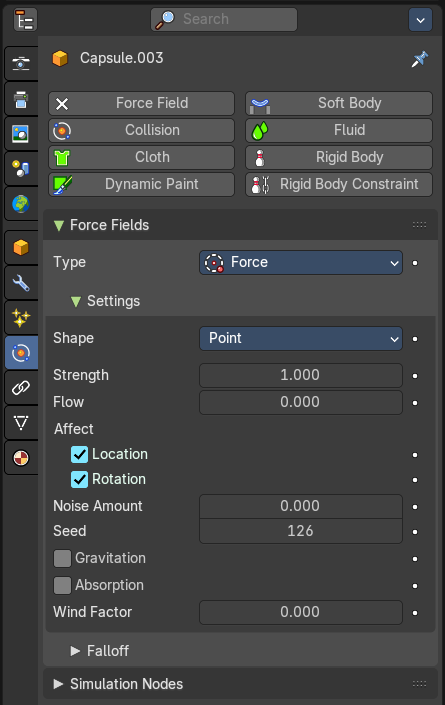The height and width of the screenshot is (705, 445).
Task: Add Fluid physics
Action: [339, 130]
